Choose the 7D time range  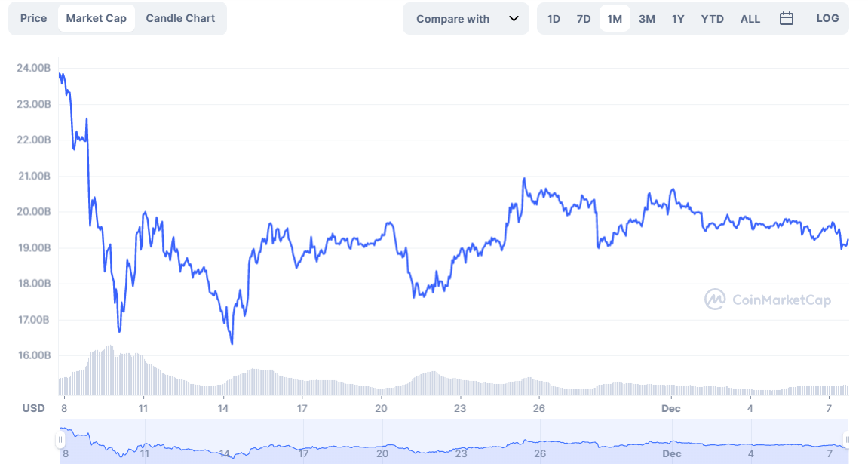[584, 19]
